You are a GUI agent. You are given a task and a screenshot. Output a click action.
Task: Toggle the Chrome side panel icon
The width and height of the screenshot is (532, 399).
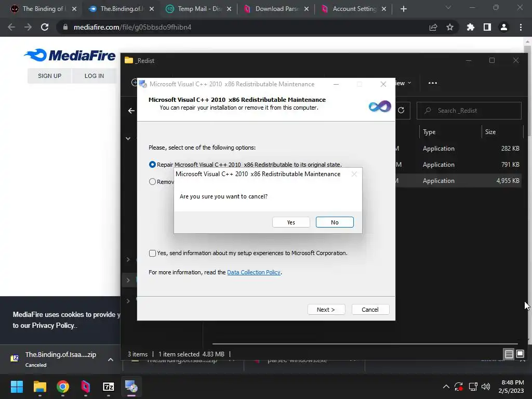click(x=487, y=27)
